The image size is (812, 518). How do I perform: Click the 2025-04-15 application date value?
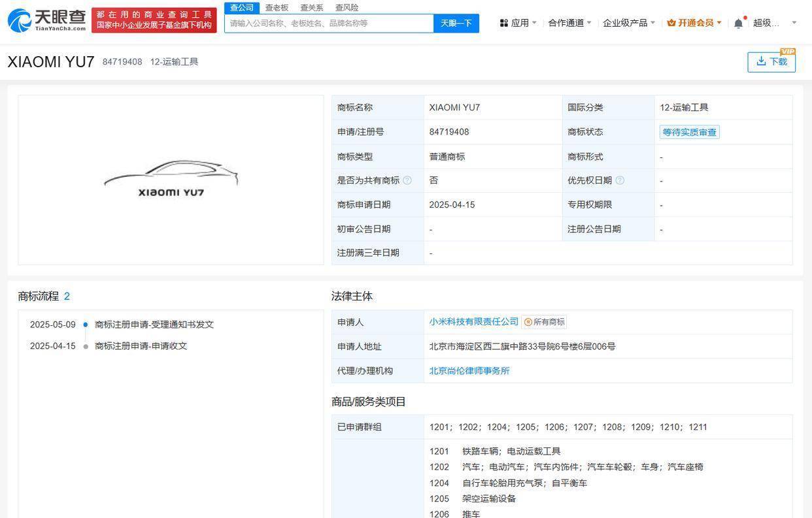point(452,204)
